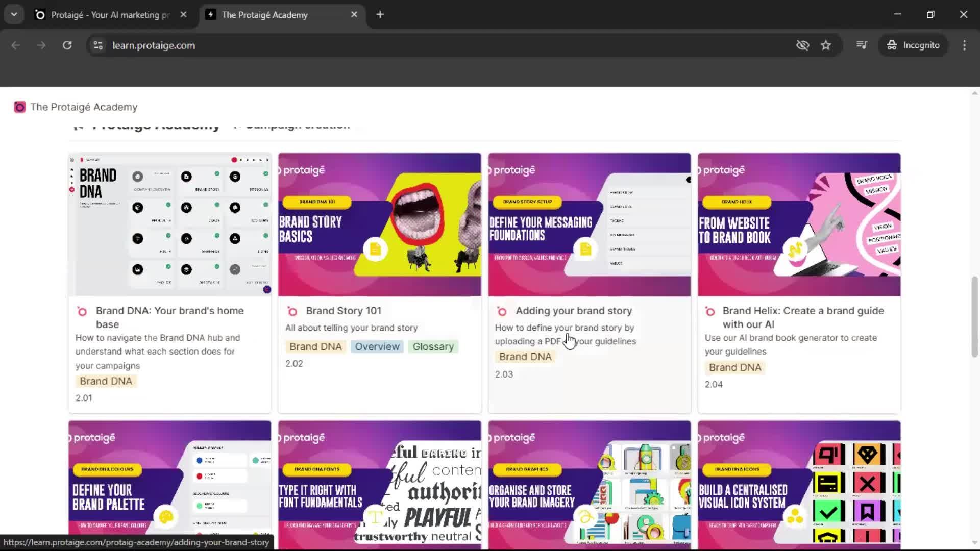
Task: Click the forward navigation arrow
Action: tap(41, 45)
